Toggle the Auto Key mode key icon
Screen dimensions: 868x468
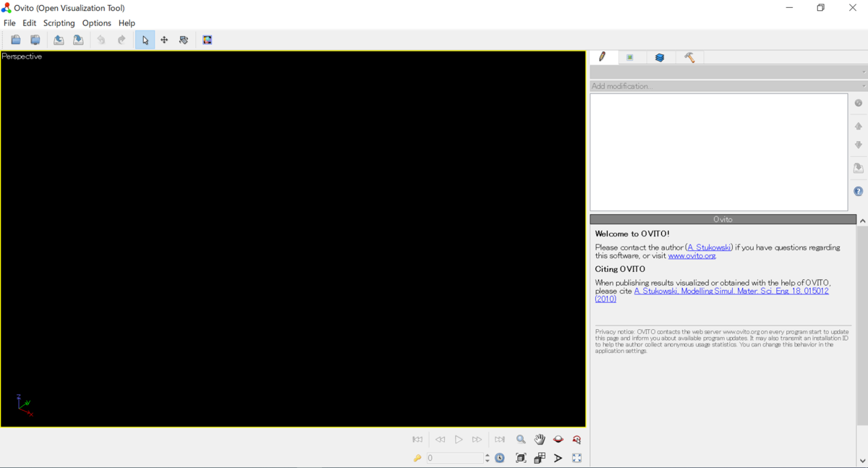pos(417,458)
